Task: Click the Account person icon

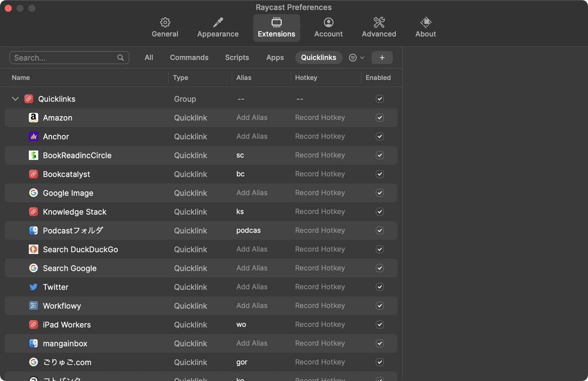Action: [328, 23]
